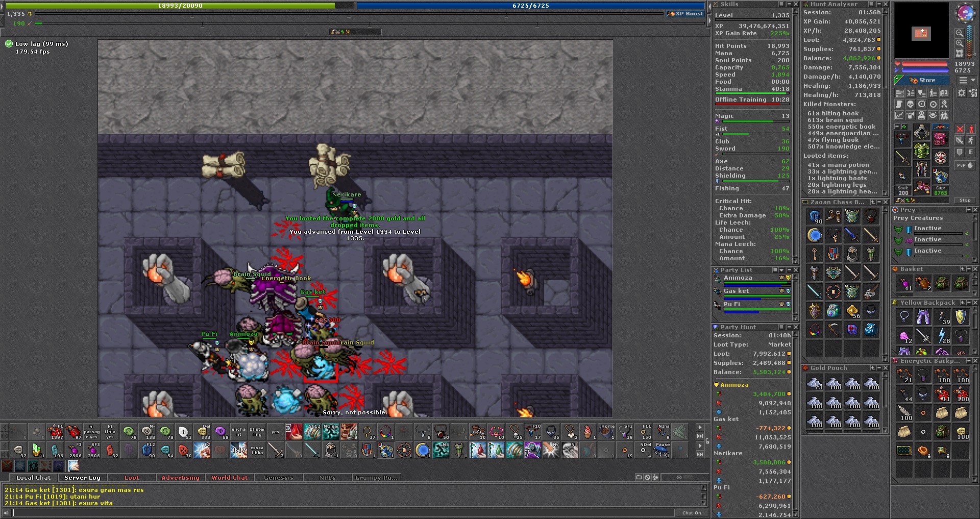Use the Pause hotkey in action bar
Viewport: 980px width, 519px height.
point(661,450)
